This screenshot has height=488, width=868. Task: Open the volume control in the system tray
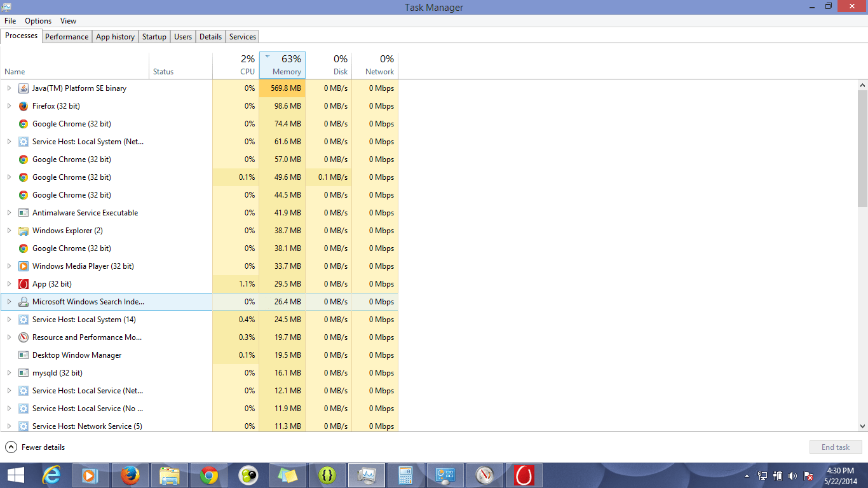[x=792, y=475]
